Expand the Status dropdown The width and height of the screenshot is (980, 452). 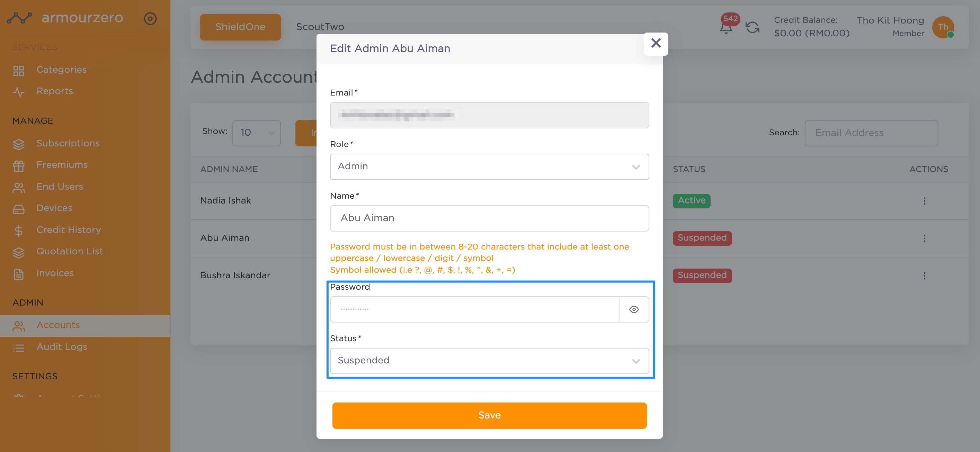[x=489, y=360]
